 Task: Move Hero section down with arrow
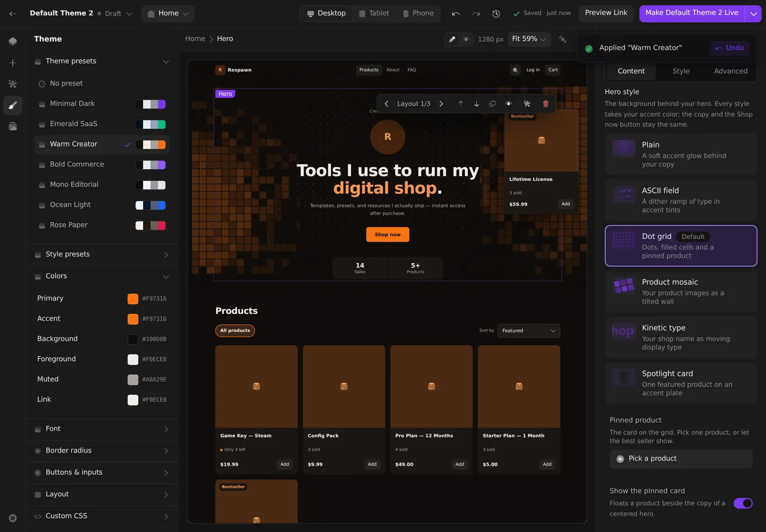(477, 104)
